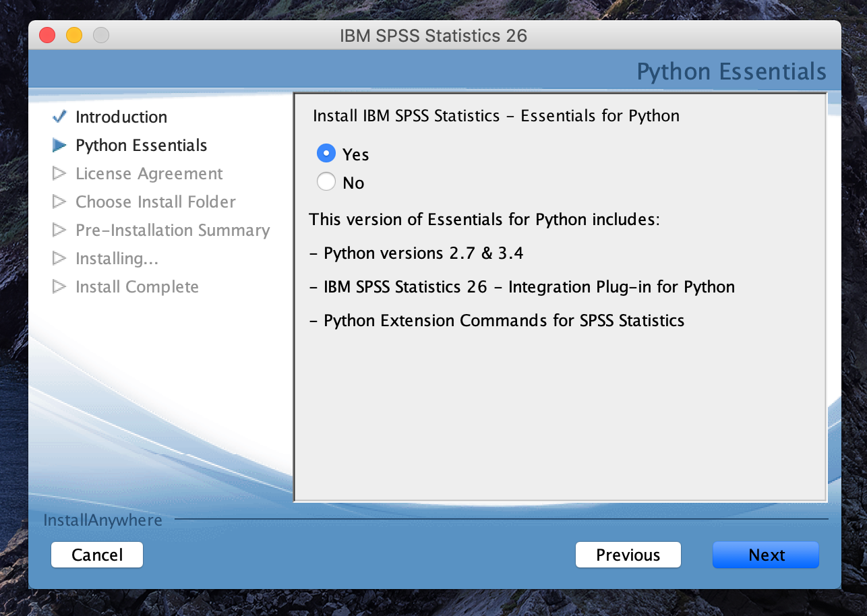The image size is (867, 616).
Task: Select the Pre-Installation Summary step label
Action: pos(173,230)
